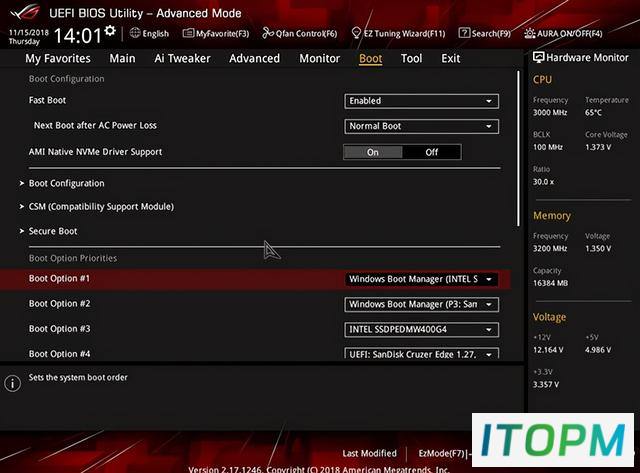This screenshot has width=640, height=473.
Task: Open the Fast Boot dropdown
Action: pyautogui.click(x=421, y=101)
